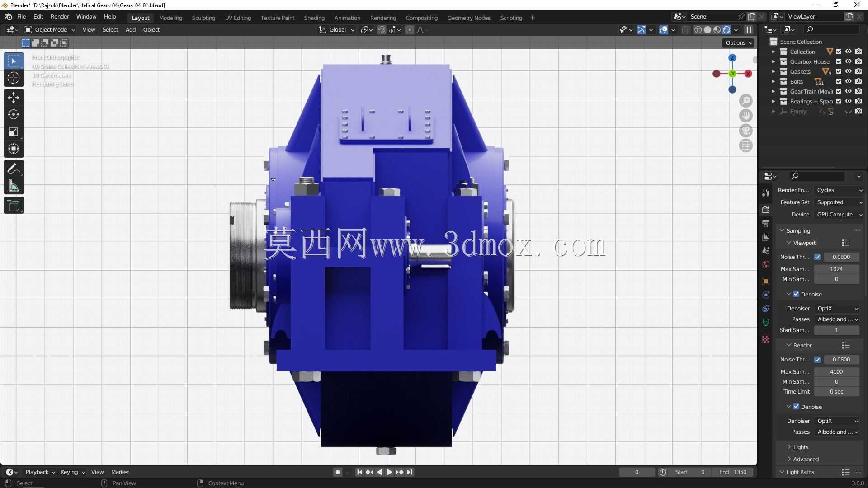Screen dimensions: 868x488
Task: Toggle visibility of the Bolts collection
Action: 849,81
